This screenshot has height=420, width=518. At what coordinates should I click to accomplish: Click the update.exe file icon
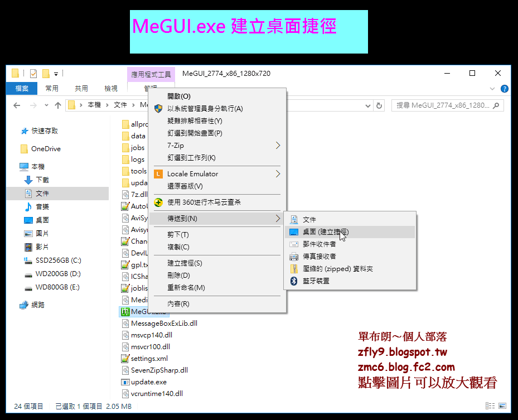point(125,382)
